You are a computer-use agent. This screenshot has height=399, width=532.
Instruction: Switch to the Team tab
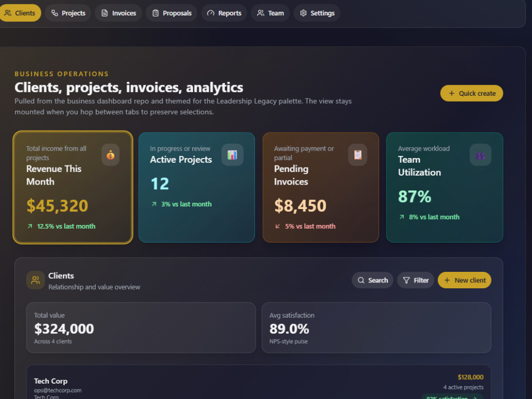(270, 13)
